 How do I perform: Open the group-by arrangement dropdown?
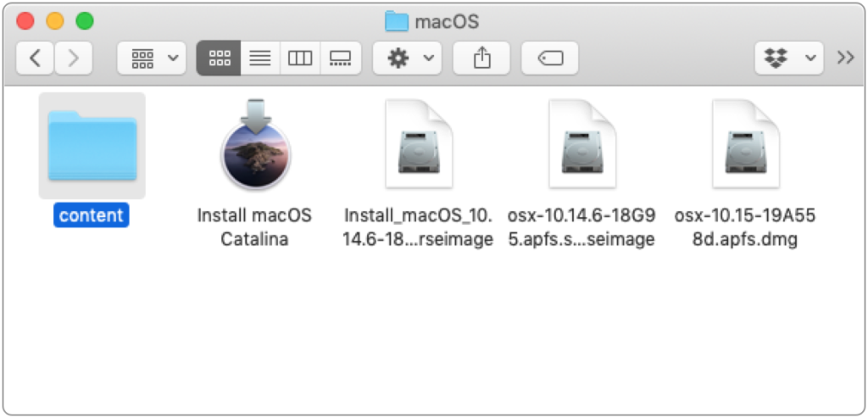152,58
